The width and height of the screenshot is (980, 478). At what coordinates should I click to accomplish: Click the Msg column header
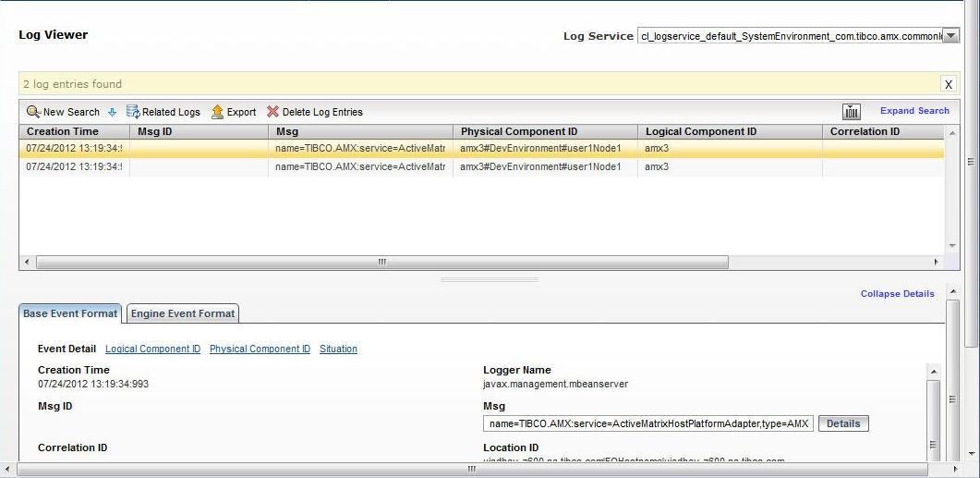pyautogui.click(x=360, y=131)
